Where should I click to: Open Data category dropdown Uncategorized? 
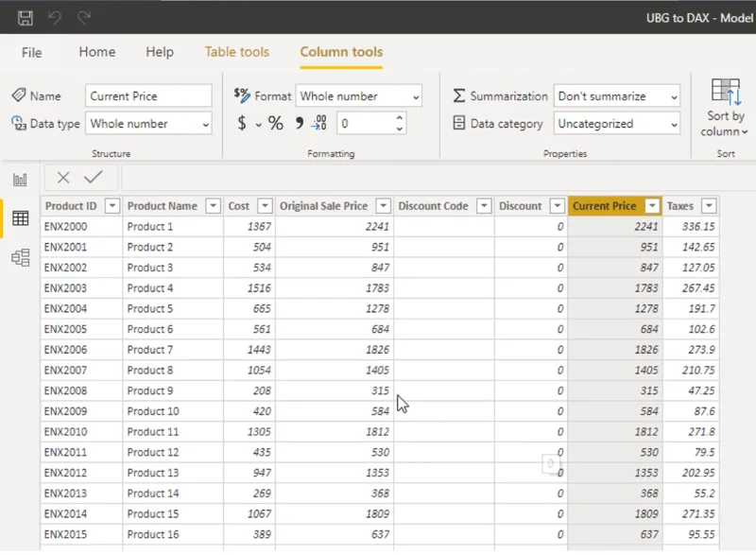[x=617, y=124]
